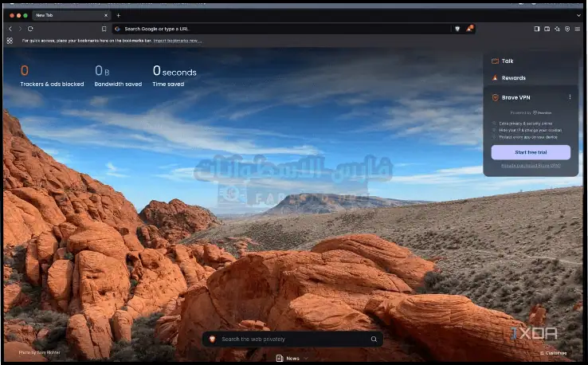
Task: Click the bookmark icon beside the address bar
Action: pos(104,29)
